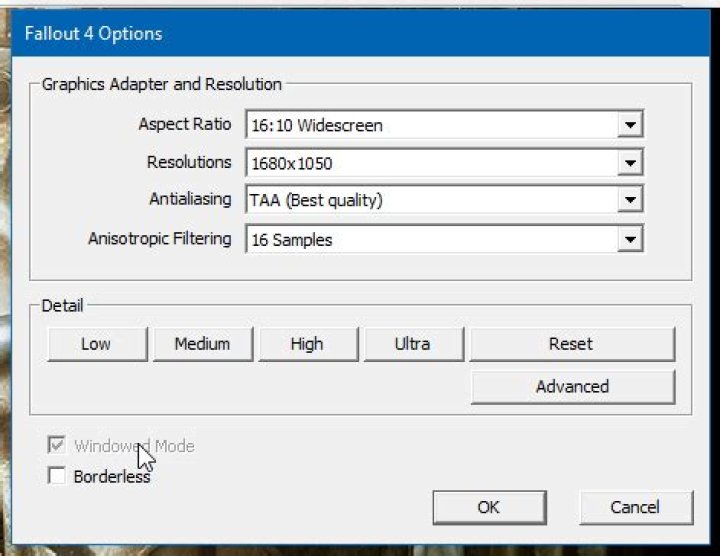The height and width of the screenshot is (556, 720).
Task: Click the Resolutions label
Action: coord(189,162)
